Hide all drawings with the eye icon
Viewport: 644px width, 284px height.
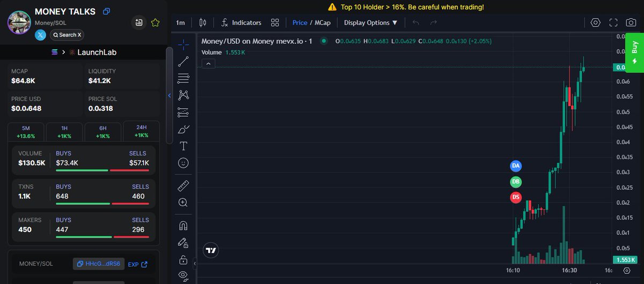pos(184,276)
